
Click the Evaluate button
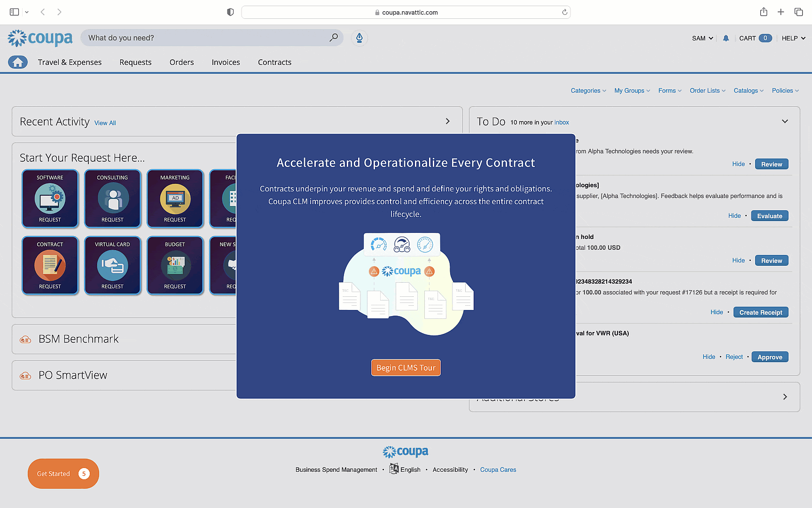(x=770, y=216)
